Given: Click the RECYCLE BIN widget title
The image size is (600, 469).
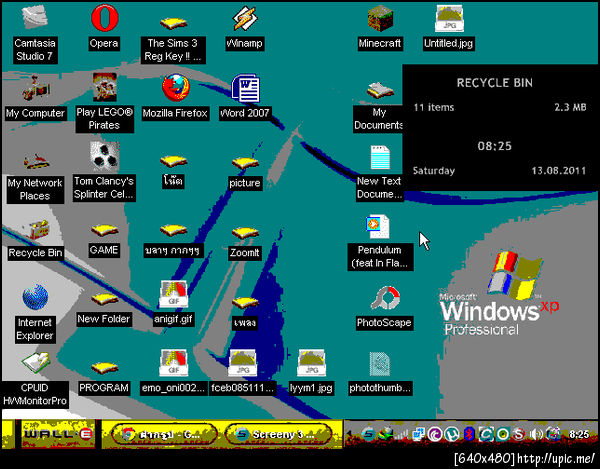Looking at the screenshot, I should click(x=494, y=83).
